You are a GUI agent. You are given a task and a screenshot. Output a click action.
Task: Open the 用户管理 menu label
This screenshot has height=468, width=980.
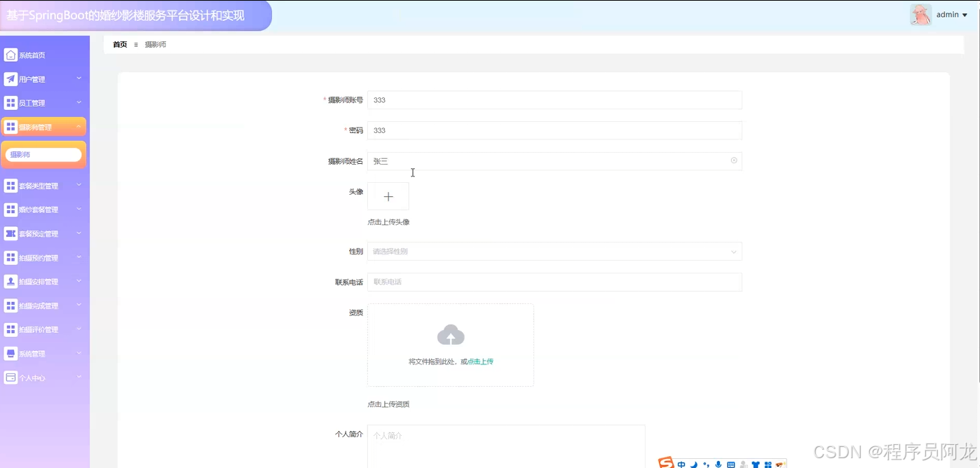pyautogui.click(x=32, y=80)
